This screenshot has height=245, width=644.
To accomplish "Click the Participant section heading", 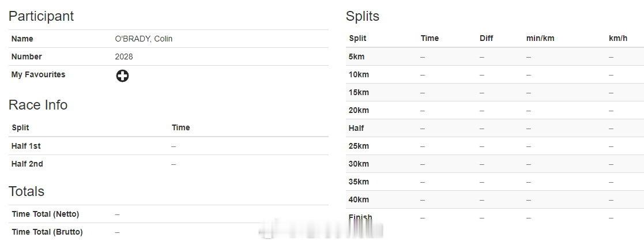I will (41, 16).
